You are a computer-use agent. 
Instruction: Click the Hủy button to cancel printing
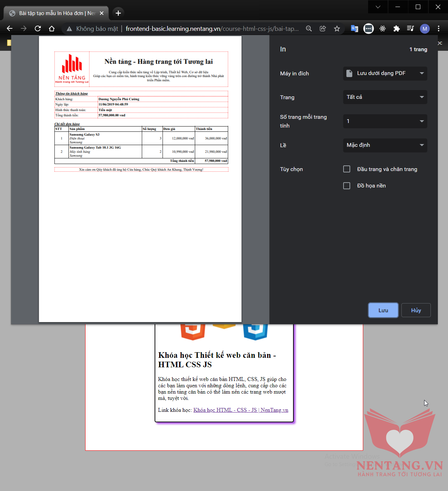click(x=416, y=311)
